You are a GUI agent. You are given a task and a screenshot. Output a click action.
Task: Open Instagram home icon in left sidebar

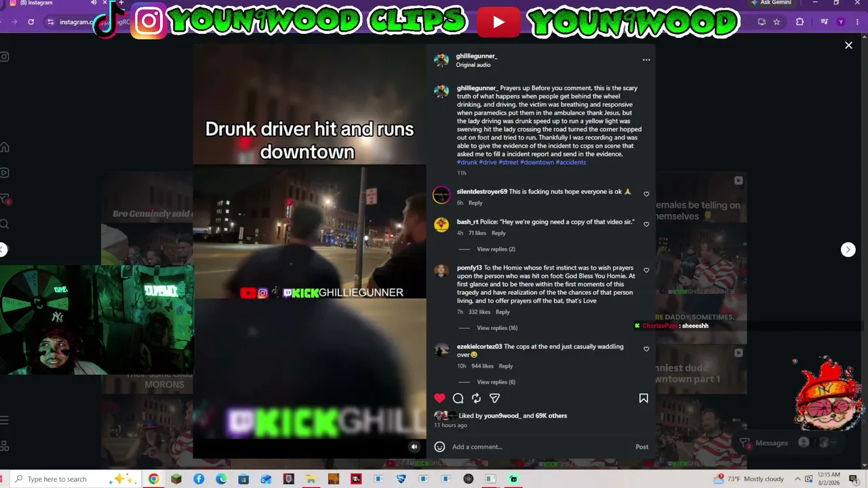tap(4, 147)
